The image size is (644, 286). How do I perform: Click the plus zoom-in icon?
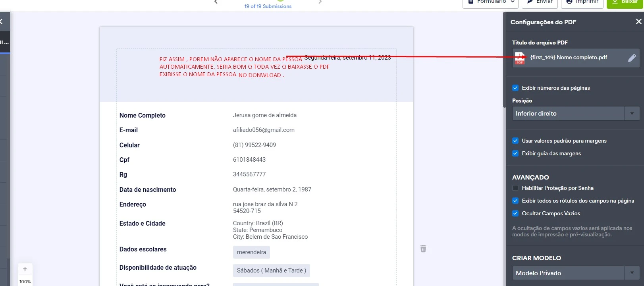pyautogui.click(x=25, y=269)
